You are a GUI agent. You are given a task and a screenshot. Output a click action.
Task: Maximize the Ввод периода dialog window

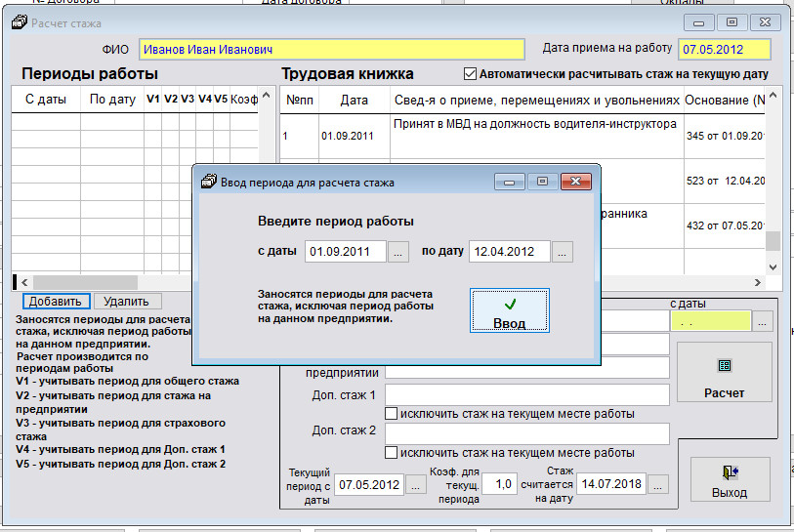[x=542, y=182]
